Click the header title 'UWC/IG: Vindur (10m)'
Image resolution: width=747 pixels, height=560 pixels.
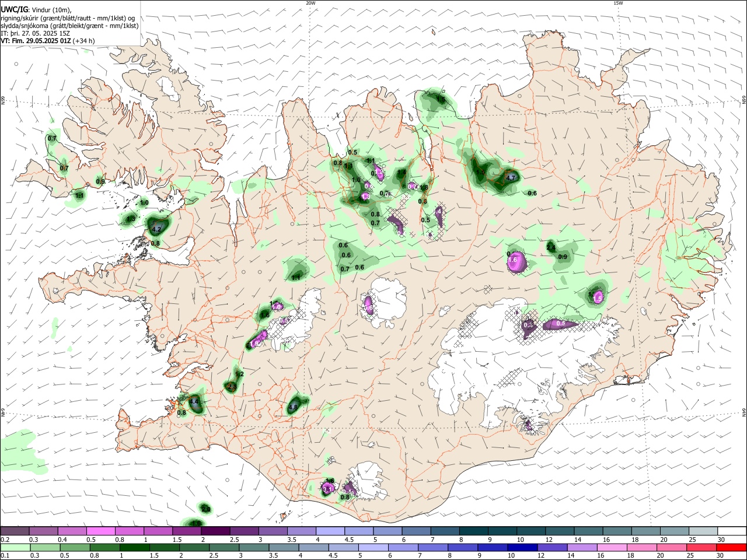[x=36, y=10]
